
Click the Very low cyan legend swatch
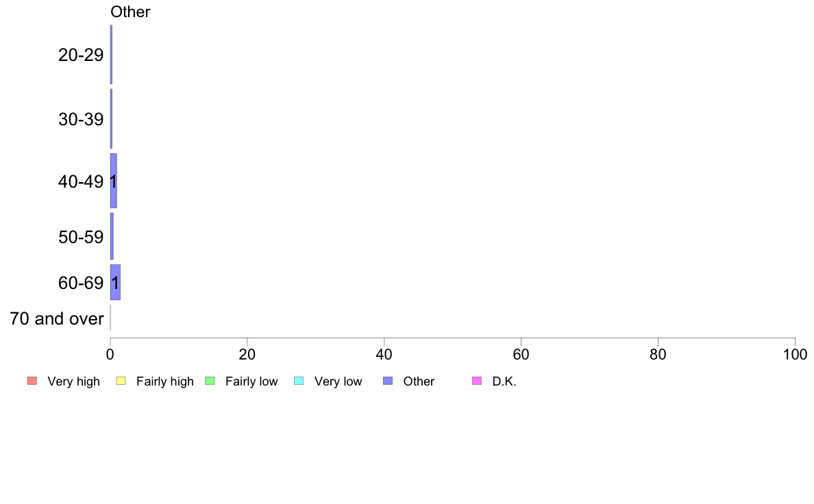pos(299,381)
